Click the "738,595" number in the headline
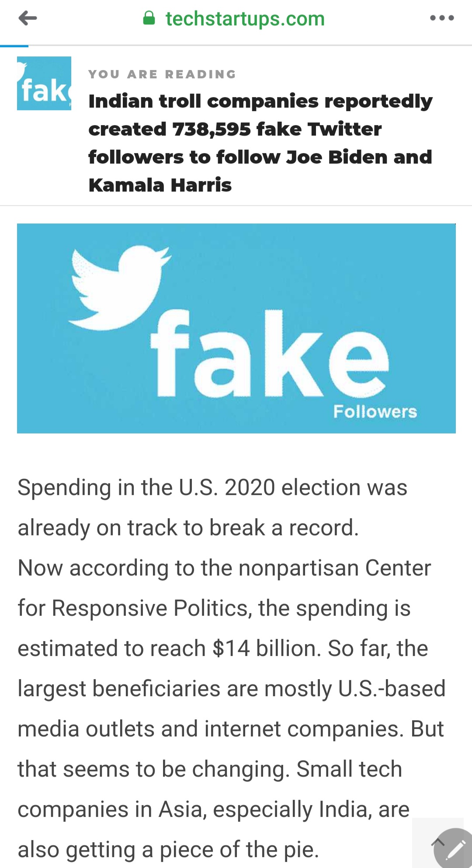This screenshot has height=868, width=472. tap(212, 129)
